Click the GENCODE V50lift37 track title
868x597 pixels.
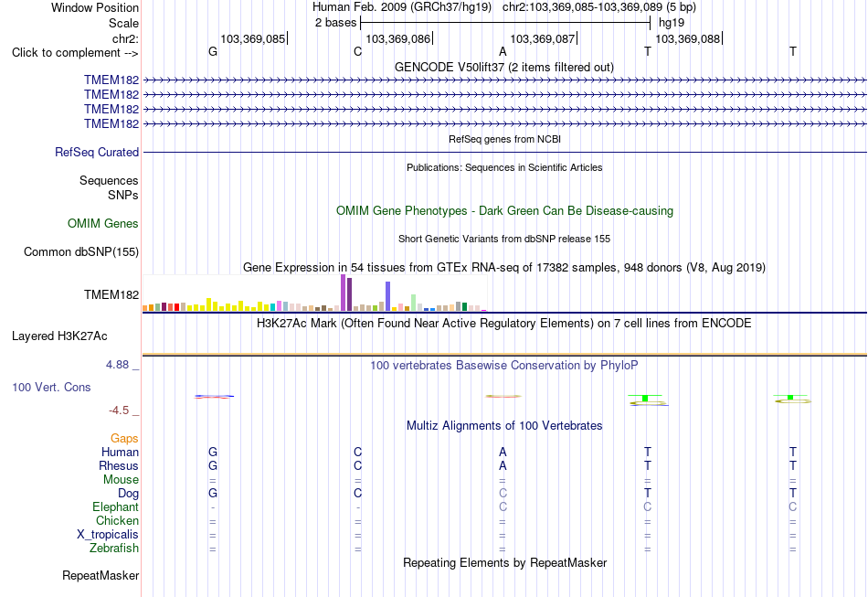503,67
